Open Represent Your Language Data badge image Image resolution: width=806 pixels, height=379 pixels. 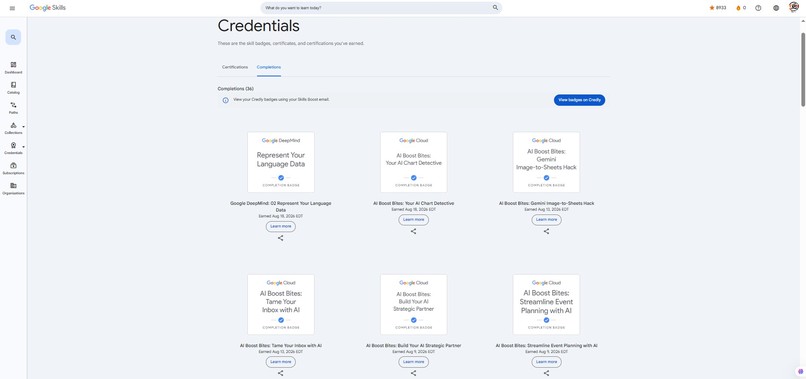pos(281,162)
